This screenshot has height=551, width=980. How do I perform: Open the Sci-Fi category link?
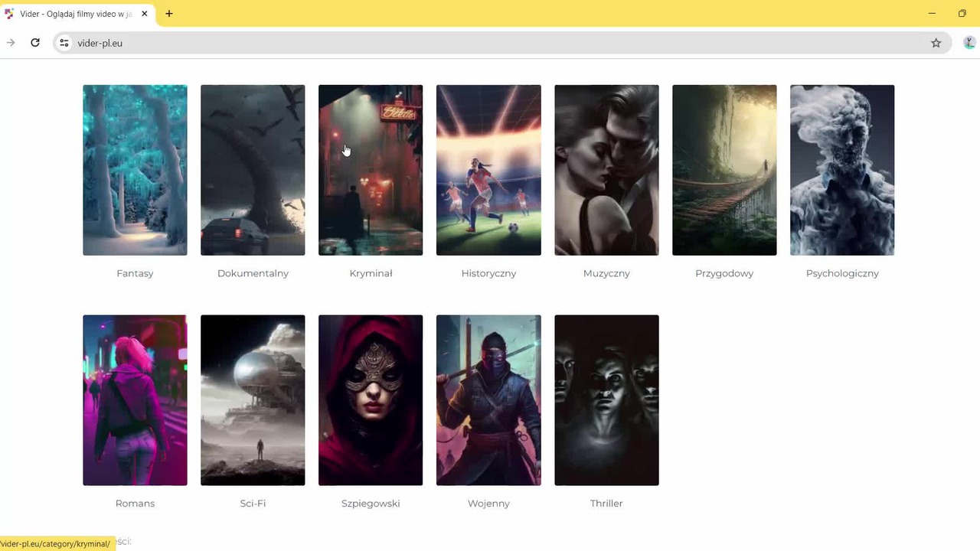pos(253,504)
